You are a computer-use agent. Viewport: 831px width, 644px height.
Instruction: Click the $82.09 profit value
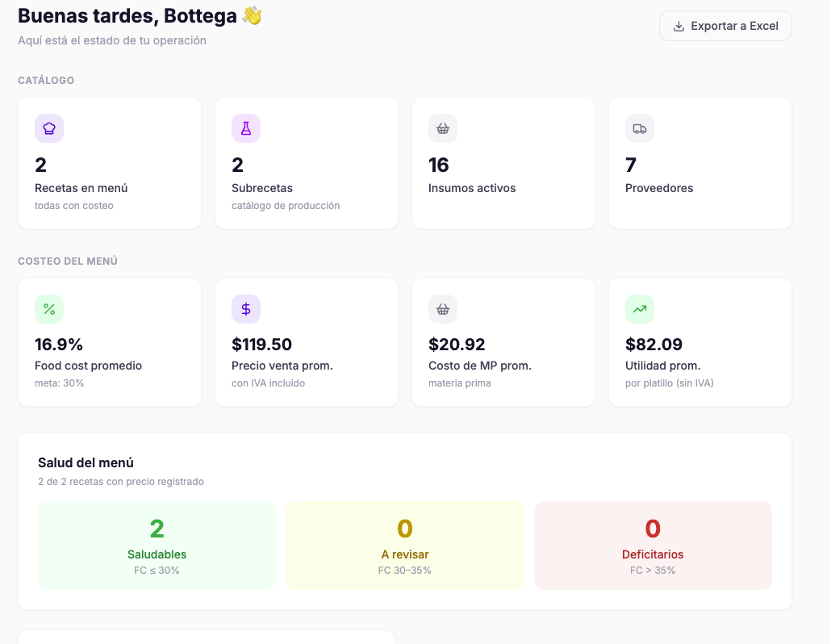click(x=654, y=345)
